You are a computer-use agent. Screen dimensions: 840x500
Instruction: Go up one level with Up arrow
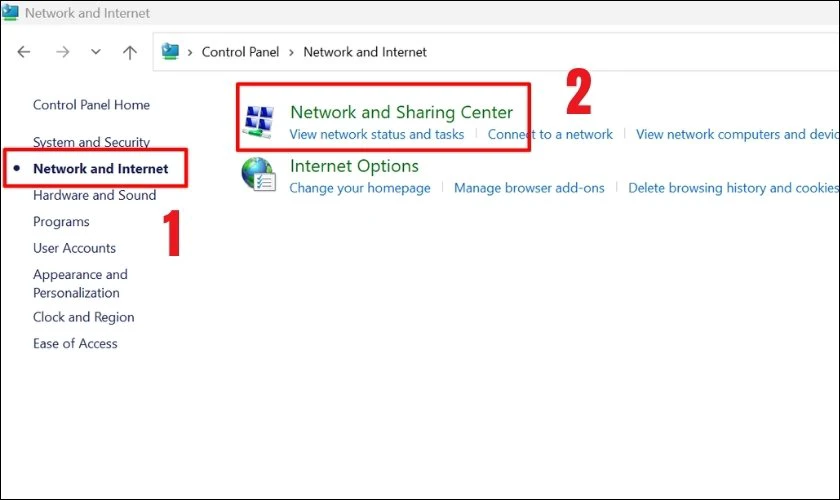coord(130,52)
